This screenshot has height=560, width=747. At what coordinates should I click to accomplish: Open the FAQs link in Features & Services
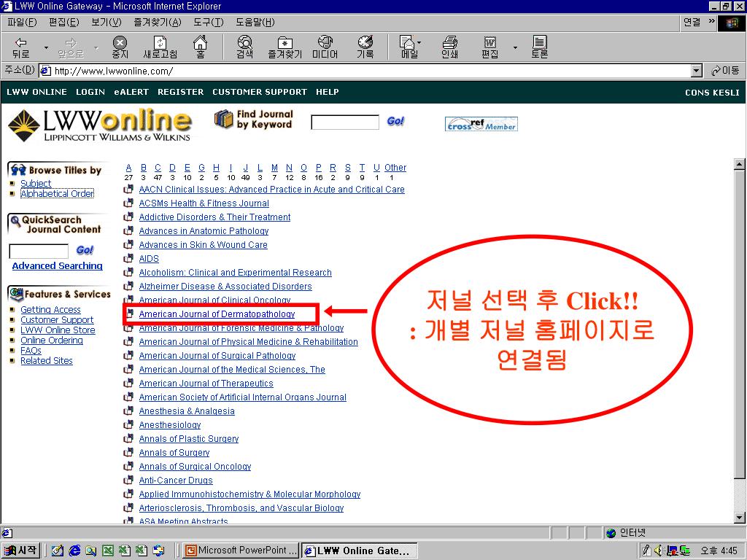point(31,351)
